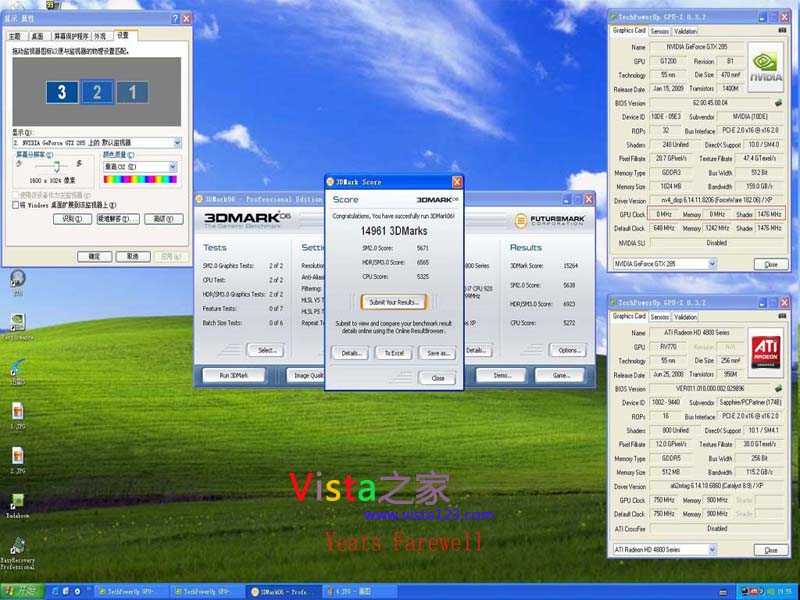Click the 高级 advanced button
The height and width of the screenshot is (600, 800).
click(x=164, y=219)
